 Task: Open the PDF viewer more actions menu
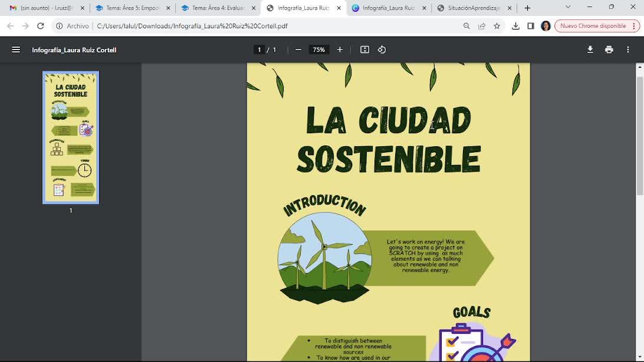[x=627, y=50]
